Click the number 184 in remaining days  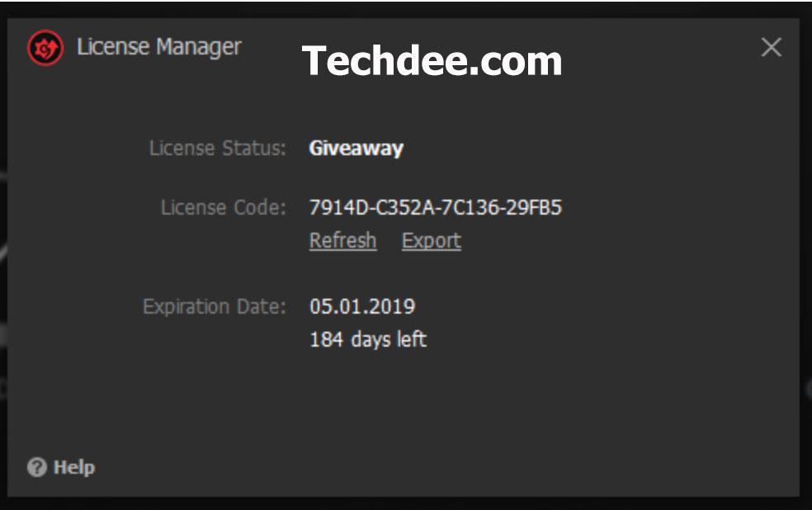point(326,339)
